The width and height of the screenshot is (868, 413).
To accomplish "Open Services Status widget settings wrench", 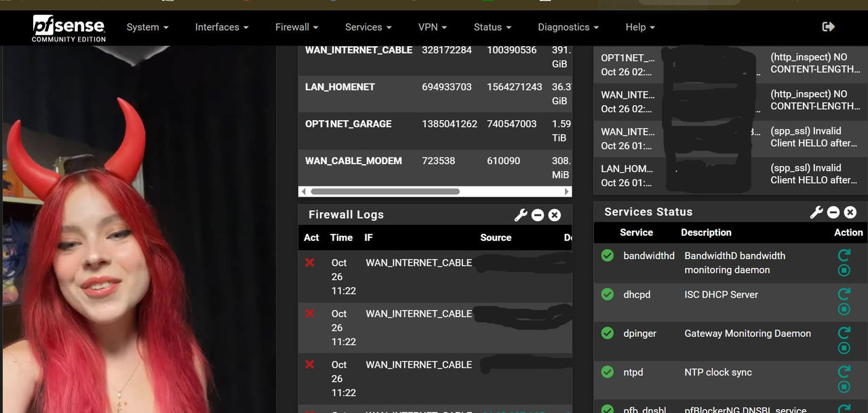I will [x=816, y=212].
